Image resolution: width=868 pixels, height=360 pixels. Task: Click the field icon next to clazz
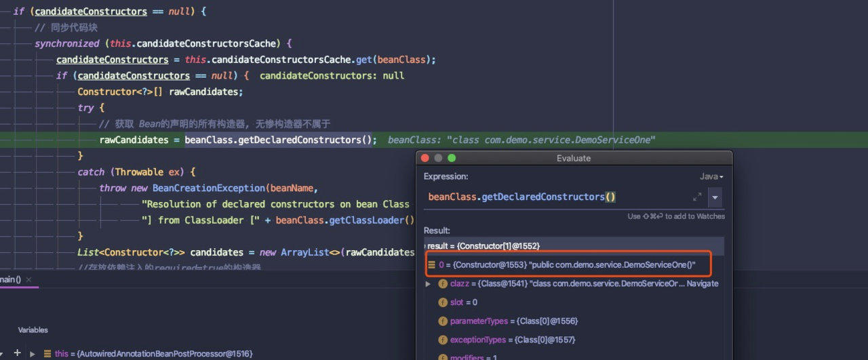pos(443,283)
